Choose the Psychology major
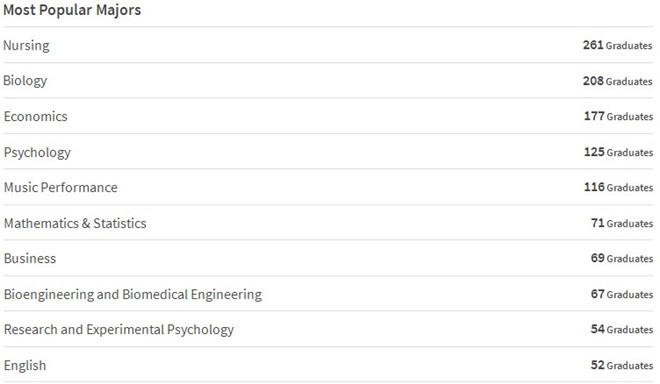This screenshot has height=384, width=660. click(37, 152)
